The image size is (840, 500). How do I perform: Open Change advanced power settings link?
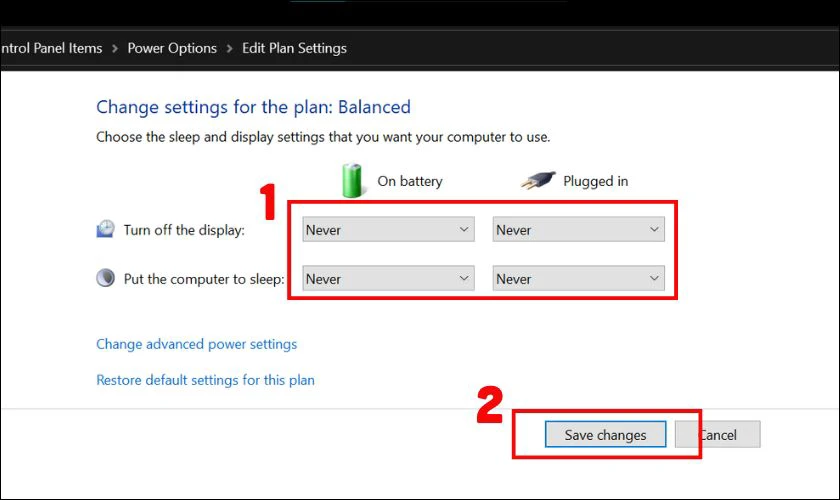coord(196,344)
